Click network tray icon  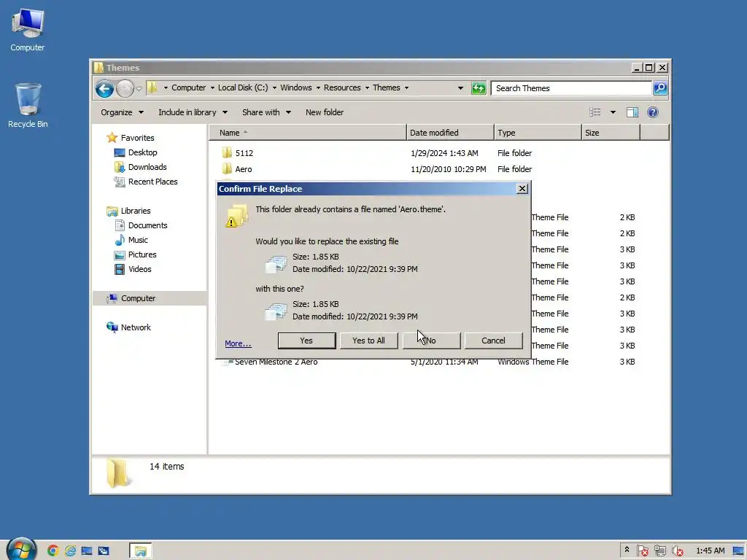(659, 551)
